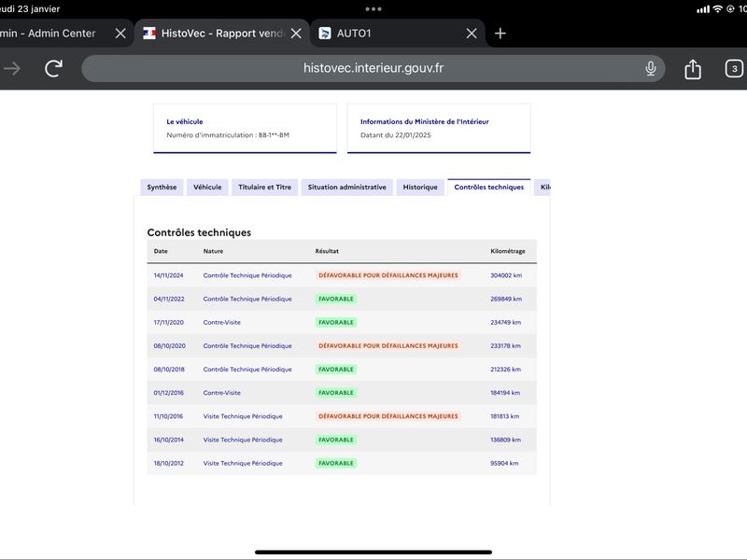Switch to the Historique tab

pos(419,188)
